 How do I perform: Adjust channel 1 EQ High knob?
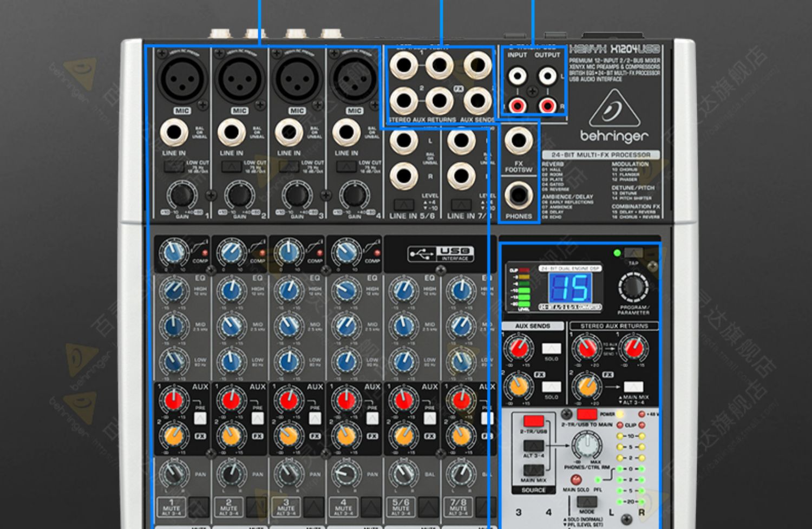point(174,291)
